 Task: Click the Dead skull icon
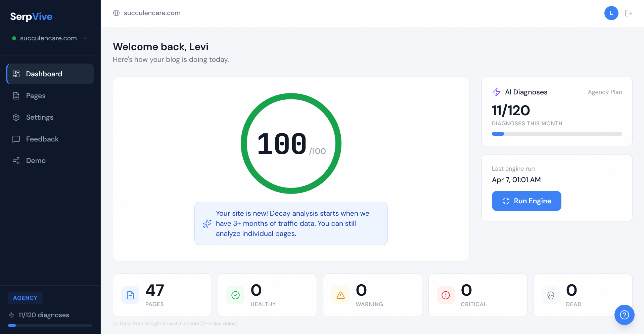point(551,295)
